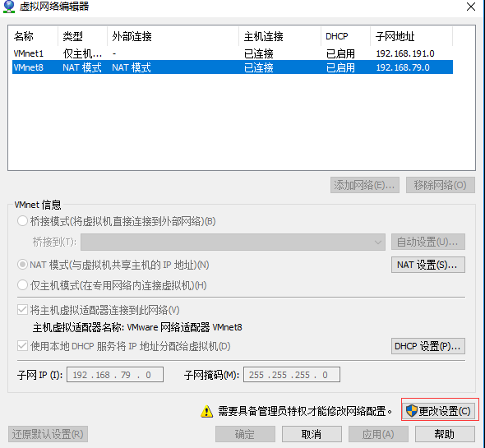This screenshot has height=448, width=485.
Task: Select the VMnet1 network row
Action: point(233,53)
